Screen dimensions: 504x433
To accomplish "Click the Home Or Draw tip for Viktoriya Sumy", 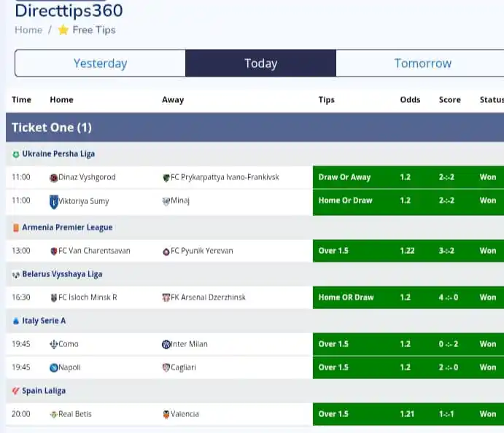I will (345, 200).
